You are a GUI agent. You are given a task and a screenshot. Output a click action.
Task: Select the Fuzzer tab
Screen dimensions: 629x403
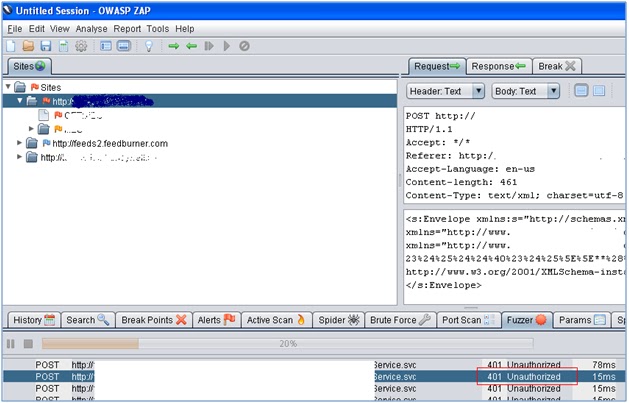click(x=527, y=320)
